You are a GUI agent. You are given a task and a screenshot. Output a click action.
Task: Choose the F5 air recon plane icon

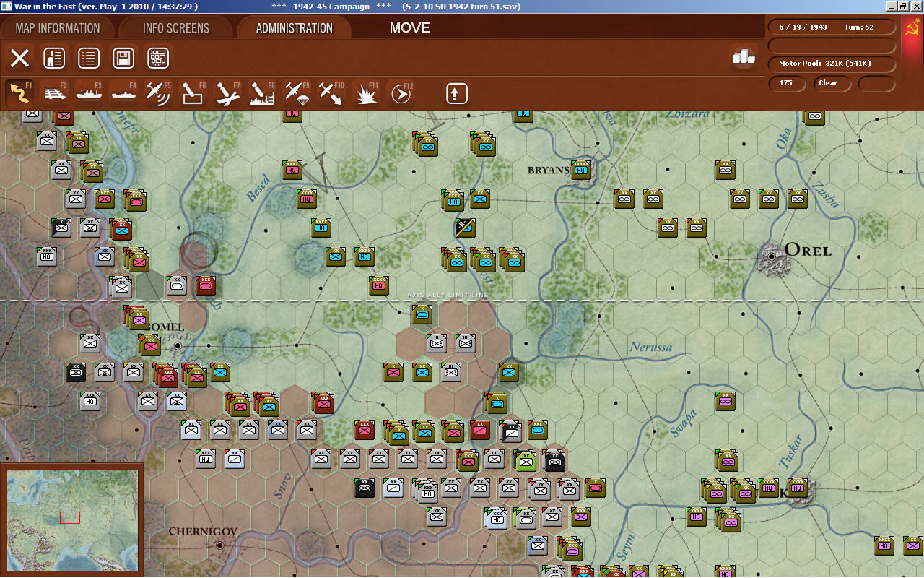158,92
